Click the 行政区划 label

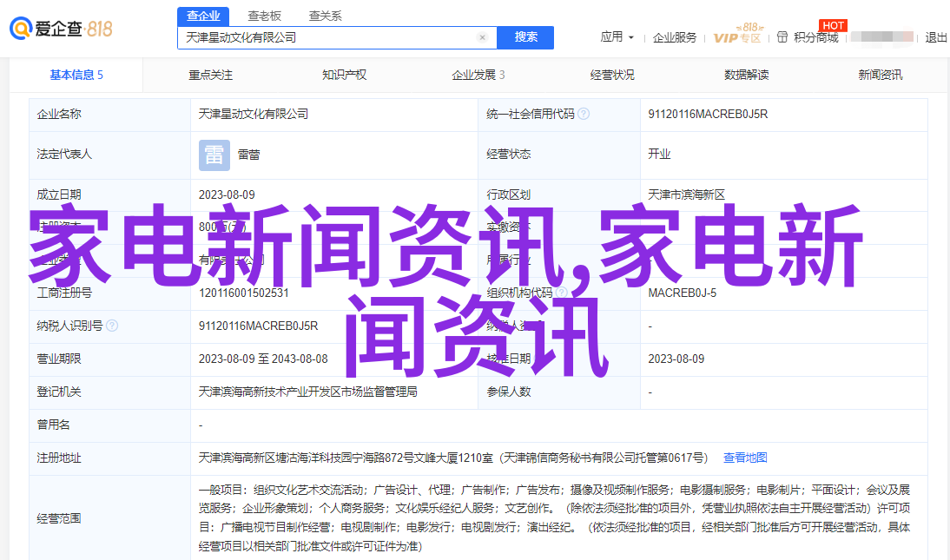[x=508, y=194]
